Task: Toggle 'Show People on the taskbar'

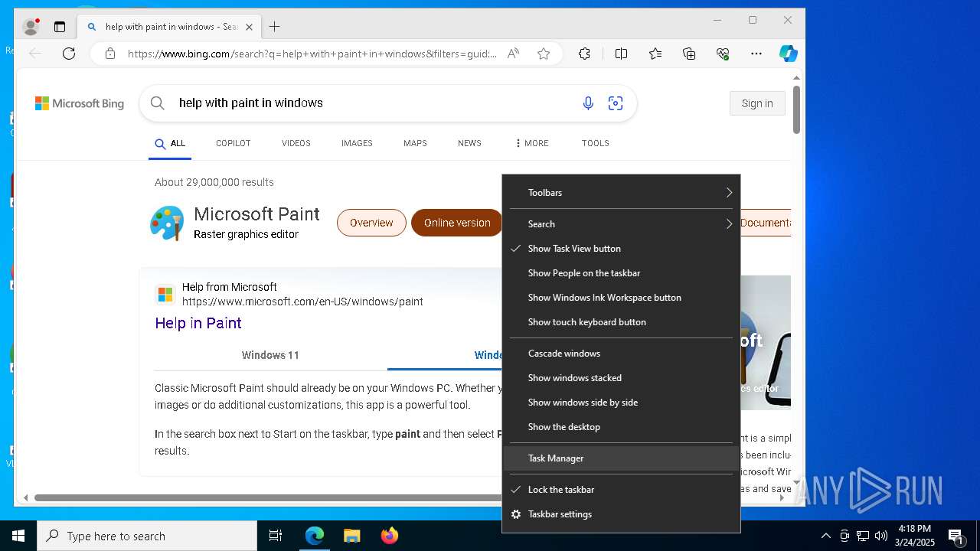Action: pos(621,273)
